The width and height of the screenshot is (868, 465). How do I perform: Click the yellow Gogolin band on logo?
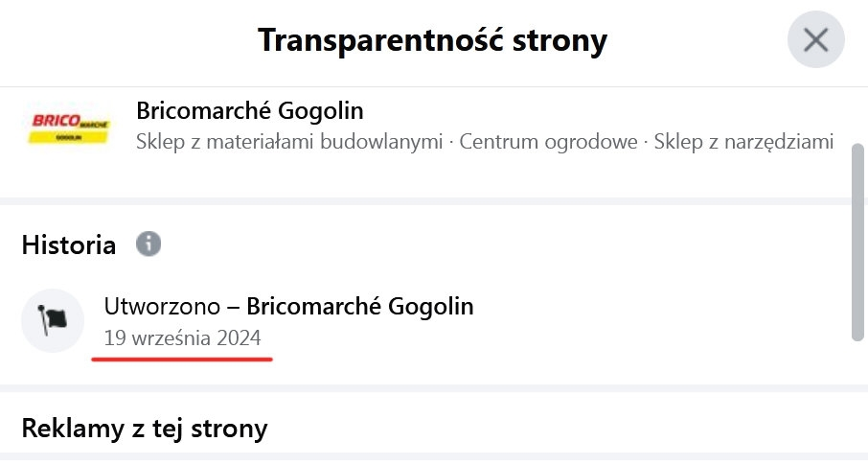coord(69,138)
